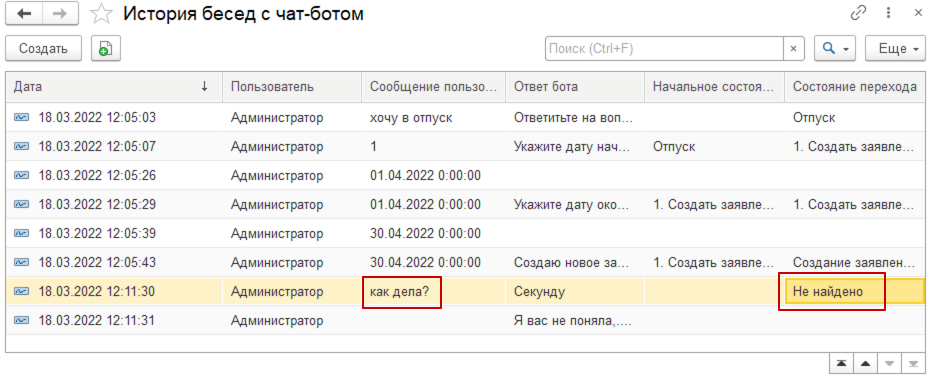Screen dimensions: 935x384
Task: Click the Пользователь column header
Action: pyautogui.click(x=292, y=86)
